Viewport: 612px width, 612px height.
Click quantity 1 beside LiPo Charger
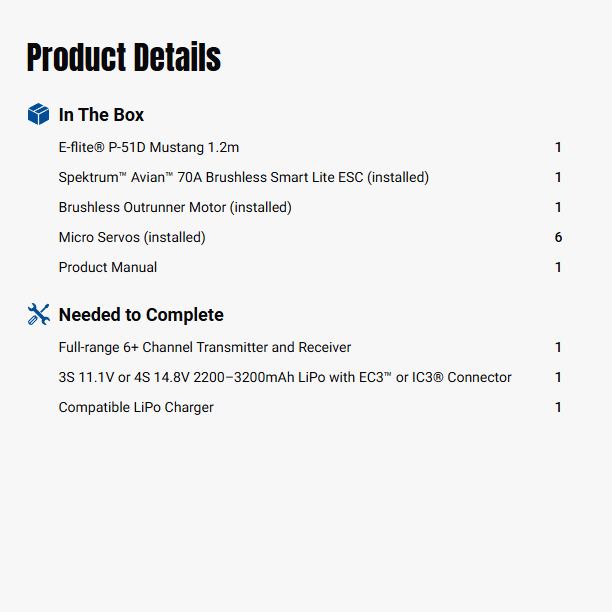[x=558, y=407]
